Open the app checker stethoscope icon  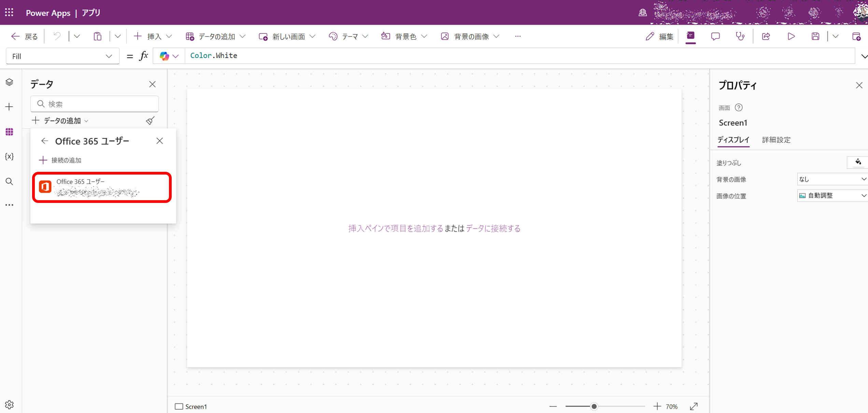point(740,36)
